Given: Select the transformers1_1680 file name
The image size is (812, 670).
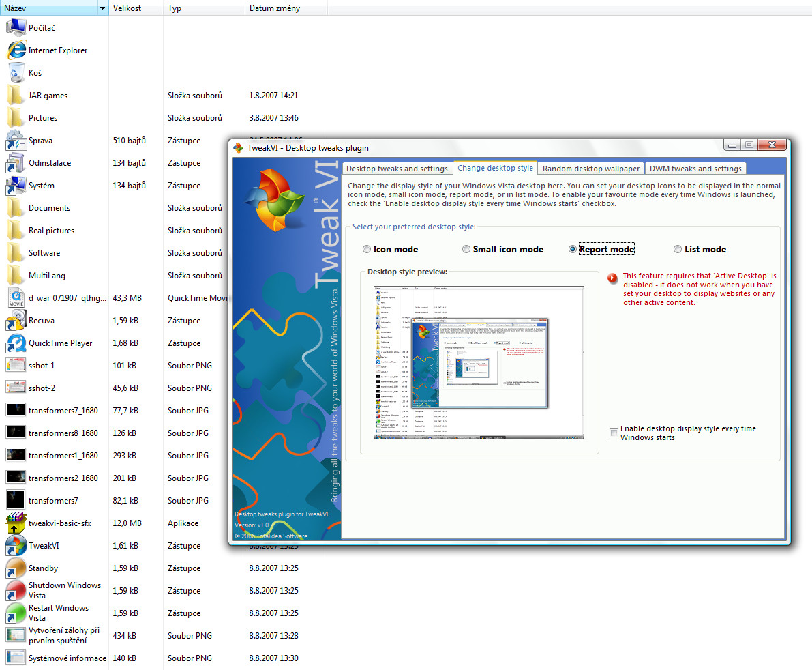Looking at the screenshot, I should pyautogui.click(x=63, y=456).
